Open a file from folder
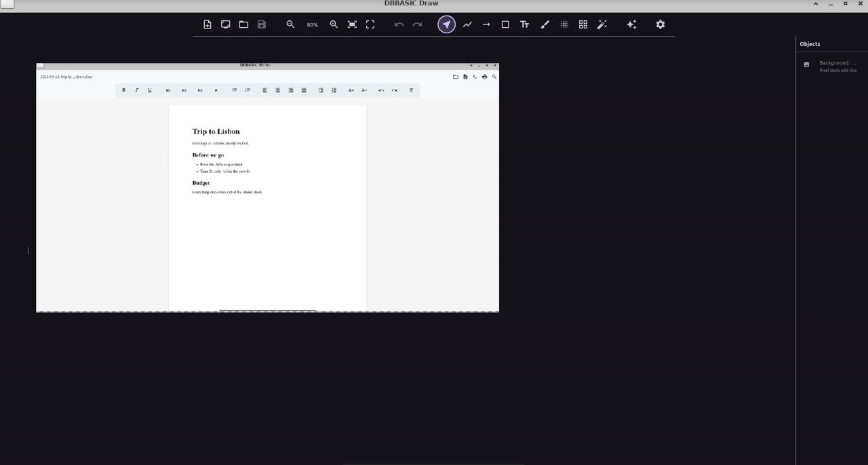 tap(243, 24)
